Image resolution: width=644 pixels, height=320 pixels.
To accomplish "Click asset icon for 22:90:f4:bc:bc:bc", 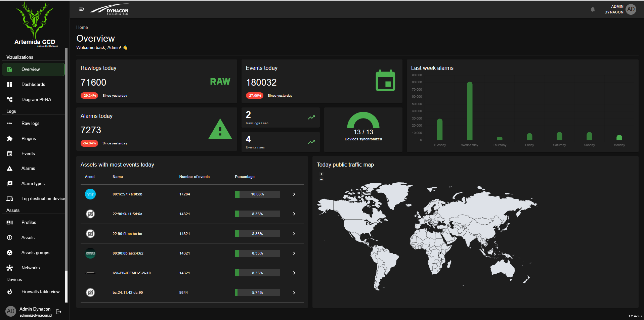I will coord(90,234).
